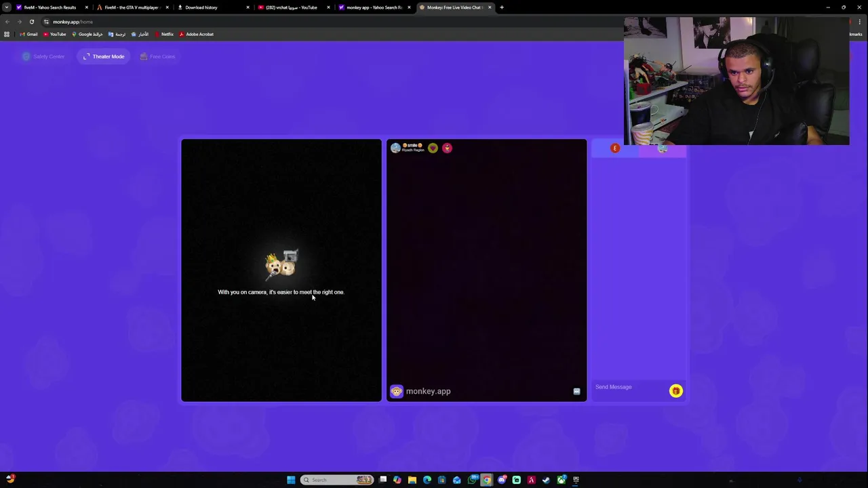The height and width of the screenshot is (488, 868).
Task: Open Microsoft Edge from the taskbar
Action: 427,480
